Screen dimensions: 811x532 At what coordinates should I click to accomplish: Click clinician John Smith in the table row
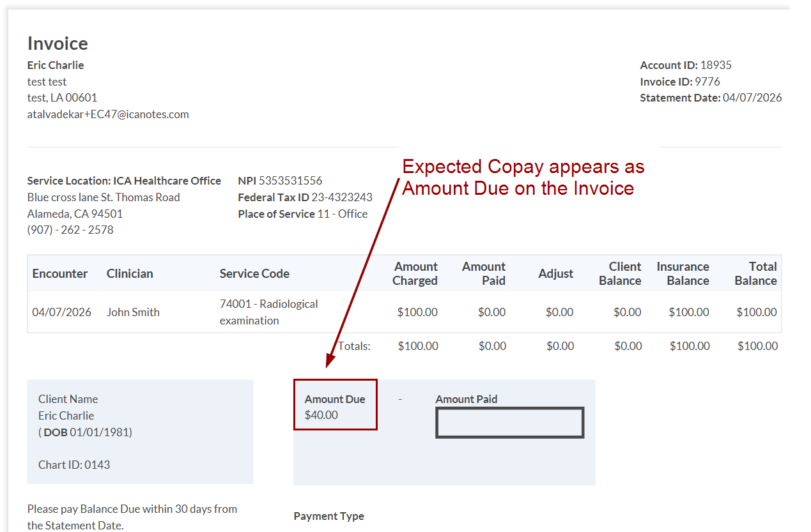(133, 312)
